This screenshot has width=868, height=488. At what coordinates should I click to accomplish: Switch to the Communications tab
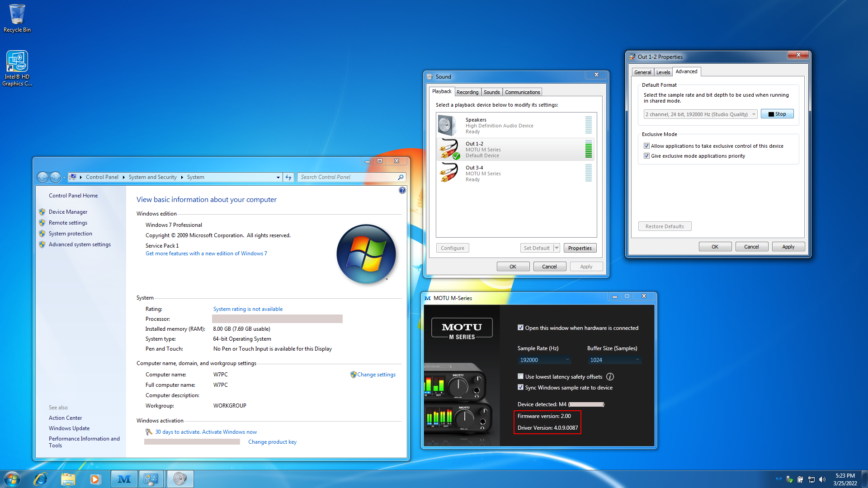(522, 92)
